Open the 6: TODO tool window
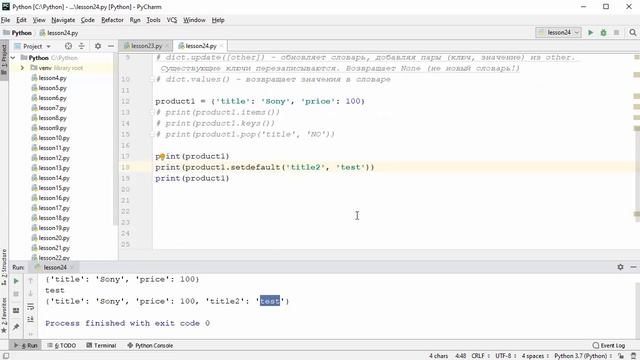Screen dimensions: 640x360 pyautogui.click(x=62, y=345)
